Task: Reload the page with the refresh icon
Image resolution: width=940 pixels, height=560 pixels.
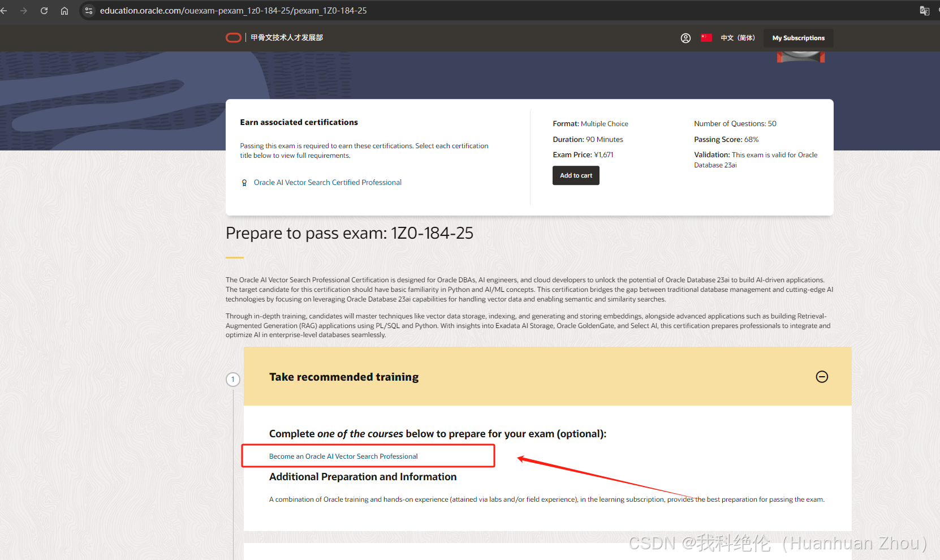Action: 44,11
